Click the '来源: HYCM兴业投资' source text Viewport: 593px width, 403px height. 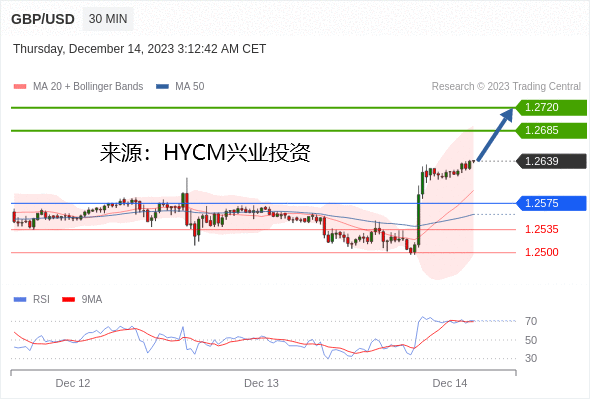[x=205, y=153]
